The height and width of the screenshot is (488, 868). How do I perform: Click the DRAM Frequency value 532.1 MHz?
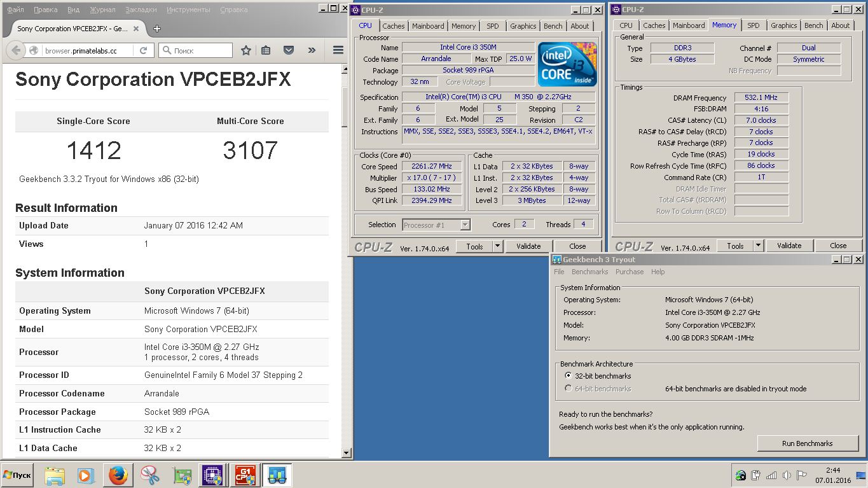[762, 97]
